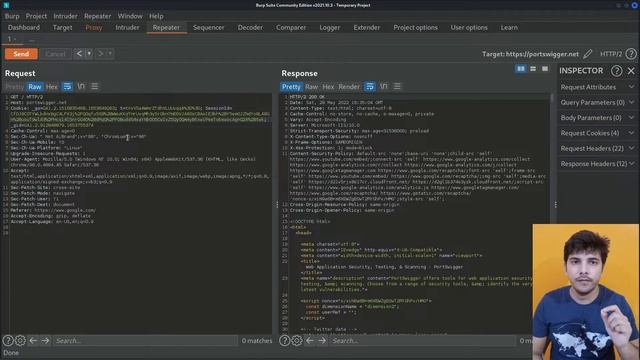The image size is (640, 360).
Task: Open Request search help icon
Action: 8,340
